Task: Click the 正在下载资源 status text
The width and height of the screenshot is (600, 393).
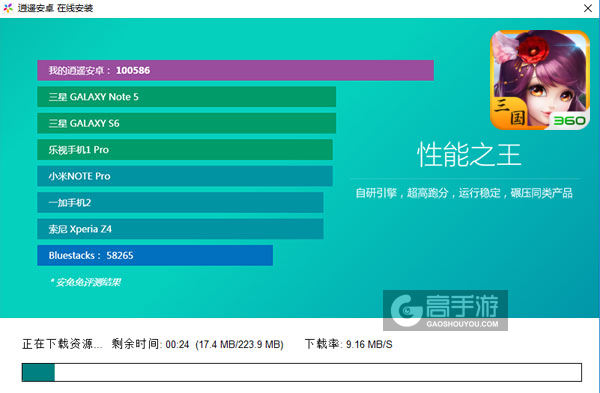Action: (x=62, y=344)
